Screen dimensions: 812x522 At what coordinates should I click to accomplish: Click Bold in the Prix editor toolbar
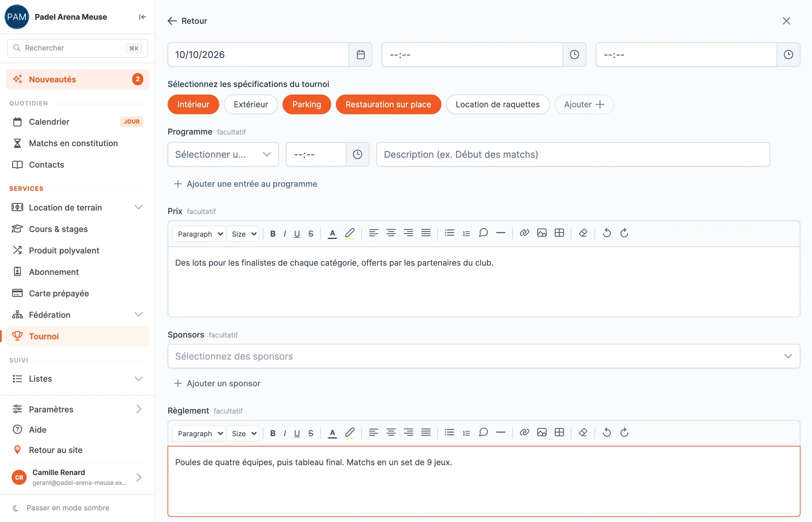pos(273,233)
